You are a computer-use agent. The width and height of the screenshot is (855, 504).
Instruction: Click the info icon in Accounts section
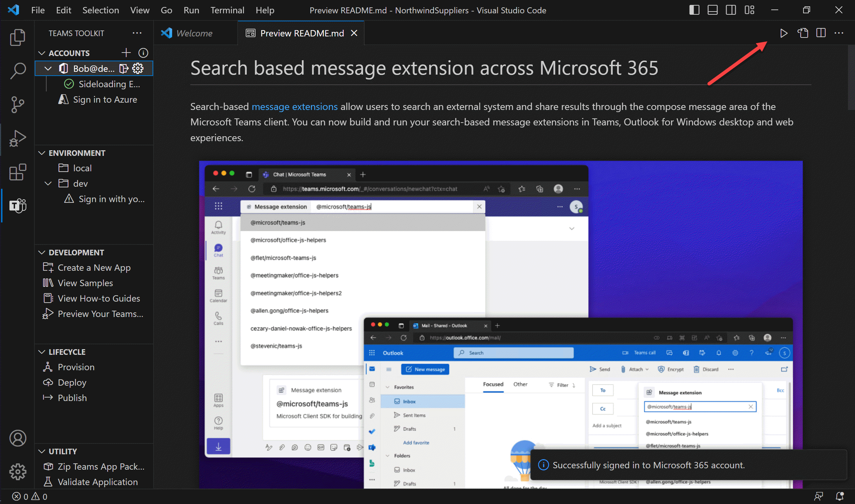point(143,53)
